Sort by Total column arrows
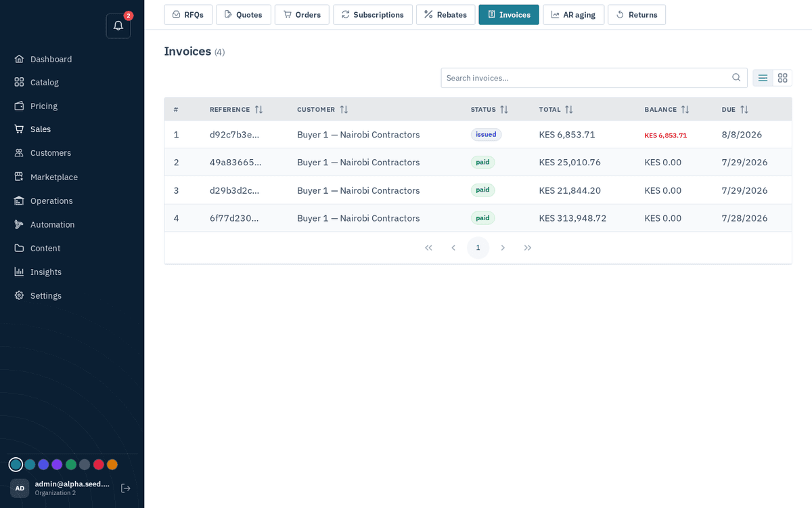812x508 pixels. pos(569,110)
